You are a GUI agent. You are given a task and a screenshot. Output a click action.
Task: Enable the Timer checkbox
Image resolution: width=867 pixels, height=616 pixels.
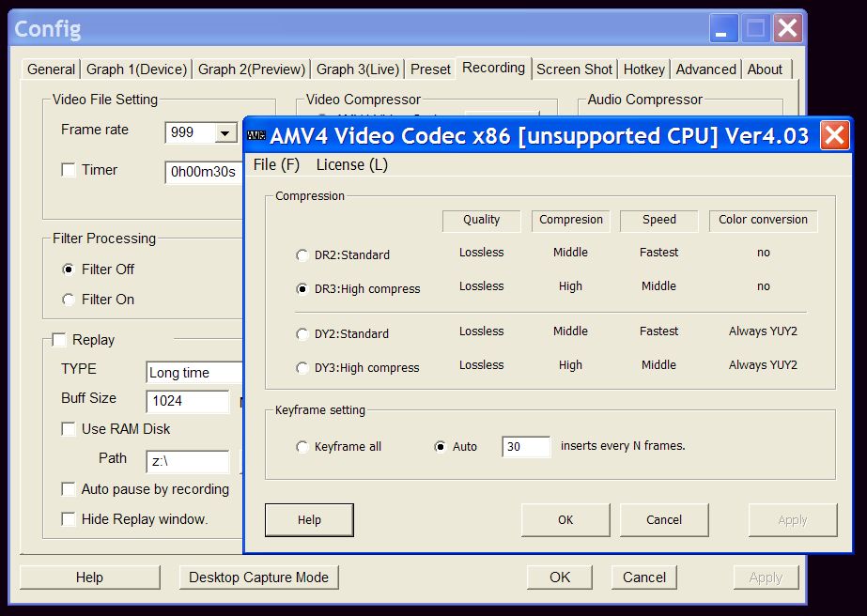69,170
